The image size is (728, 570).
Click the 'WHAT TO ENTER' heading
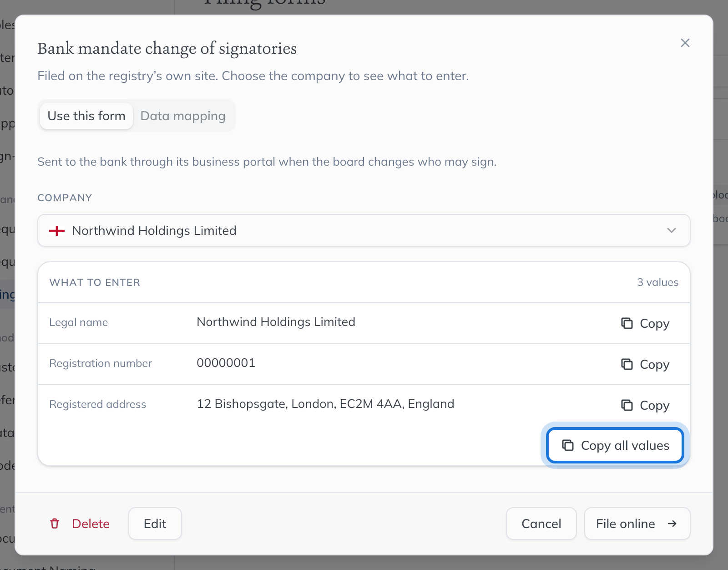pyautogui.click(x=95, y=282)
